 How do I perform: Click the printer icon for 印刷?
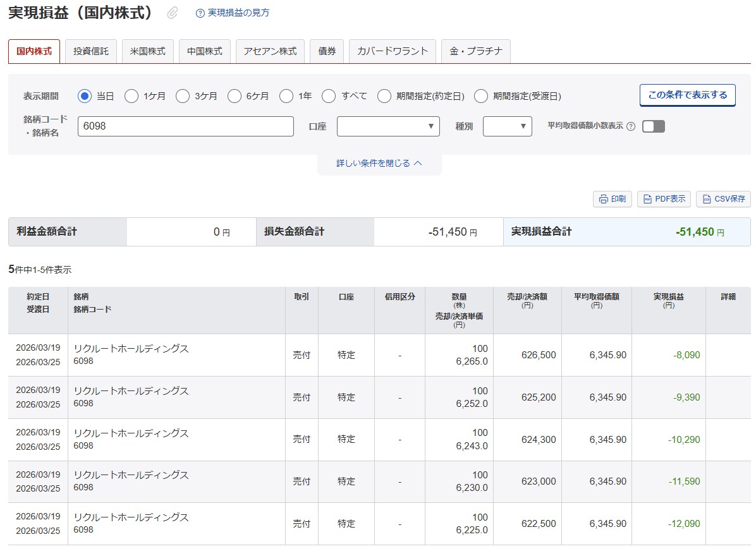603,199
